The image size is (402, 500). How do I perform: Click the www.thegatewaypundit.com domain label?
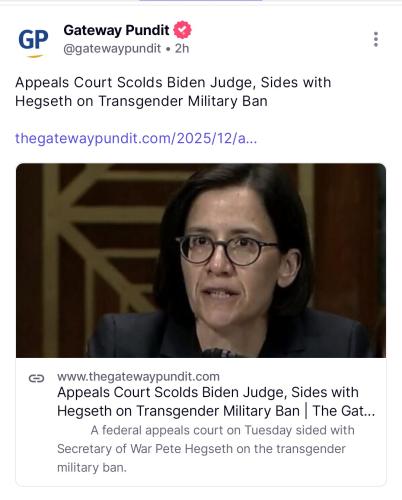(138, 377)
